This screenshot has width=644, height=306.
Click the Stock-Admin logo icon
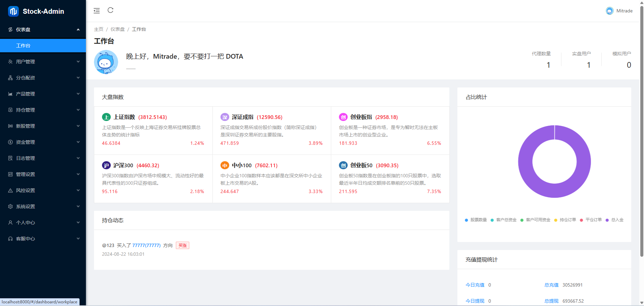point(13,11)
